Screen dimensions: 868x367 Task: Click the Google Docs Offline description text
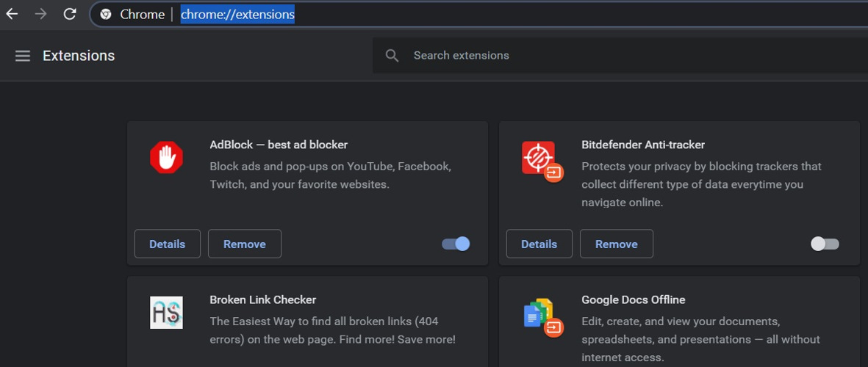701,339
